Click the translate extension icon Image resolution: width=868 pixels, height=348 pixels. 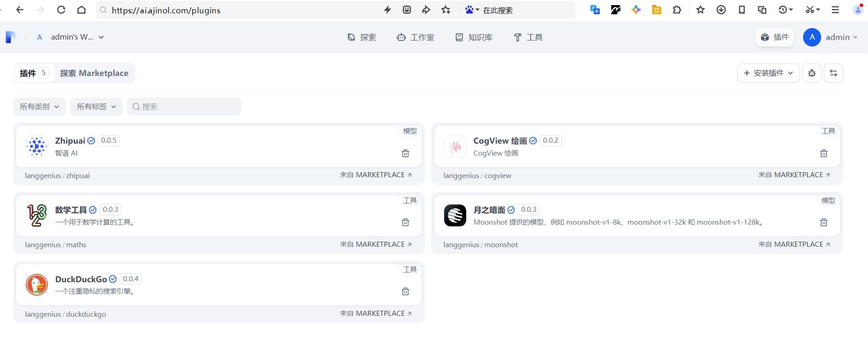pos(595,10)
